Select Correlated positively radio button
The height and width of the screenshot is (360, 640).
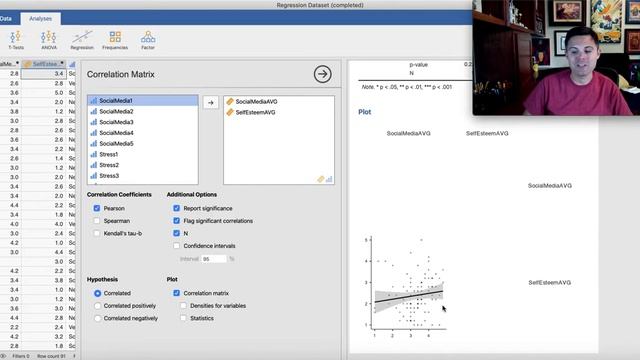pos(97,306)
